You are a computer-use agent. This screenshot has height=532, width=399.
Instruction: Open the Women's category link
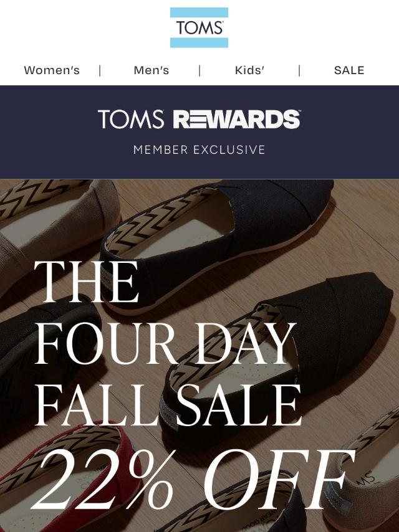[x=52, y=70]
